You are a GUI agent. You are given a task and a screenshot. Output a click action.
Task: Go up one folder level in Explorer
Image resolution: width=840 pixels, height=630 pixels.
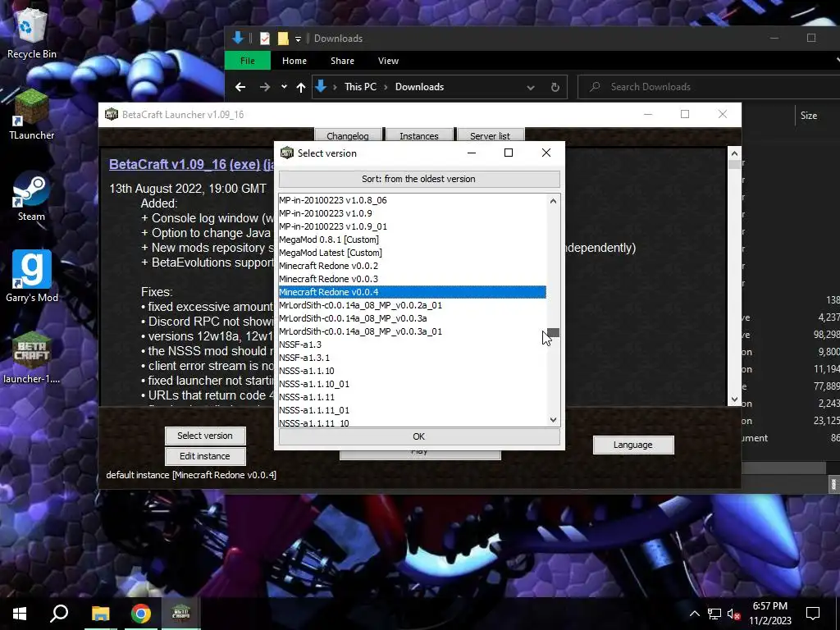pyautogui.click(x=301, y=87)
